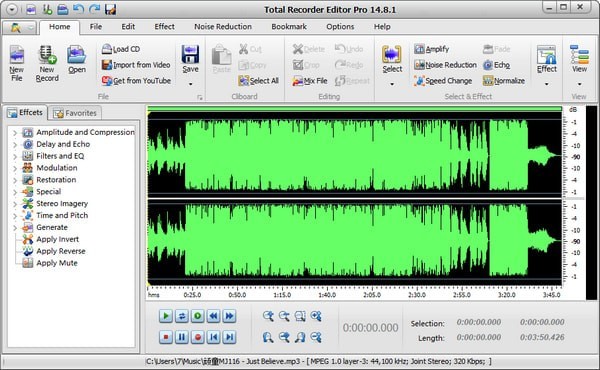The image size is (600, 370).
Task: Choose Import from Video
Action: click(x=136, y=65)
